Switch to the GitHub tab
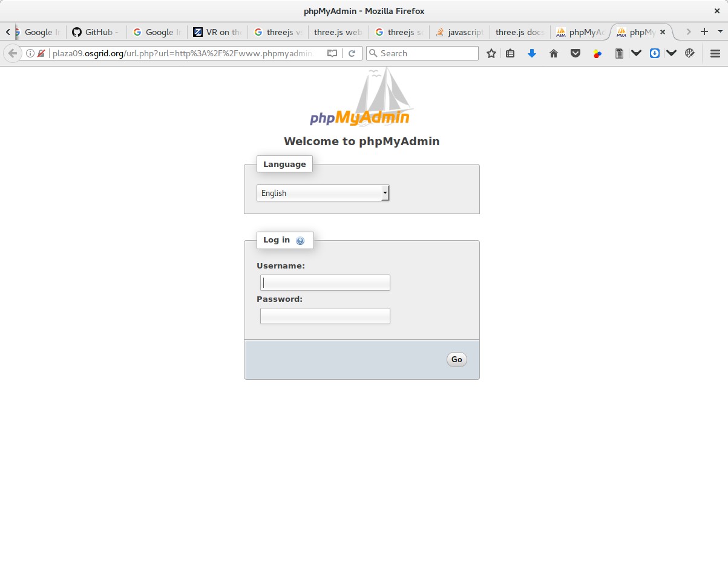728x580 pixels. point(96,32)
